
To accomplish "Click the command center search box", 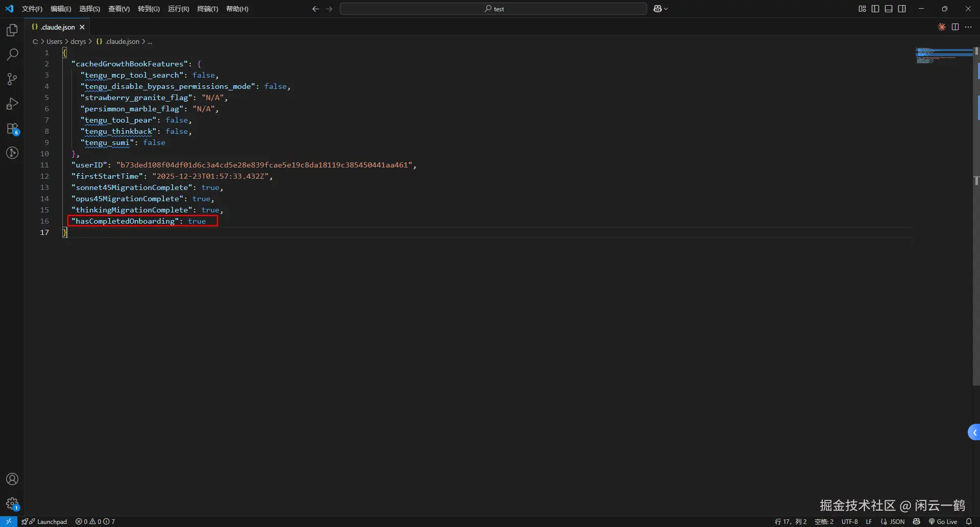I will (x=493, y=9).
